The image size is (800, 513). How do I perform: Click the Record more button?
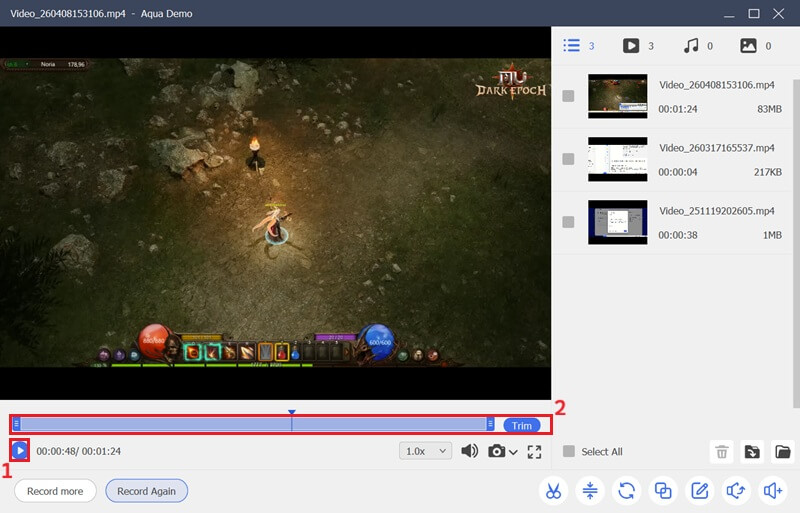[x=55, y=491]
